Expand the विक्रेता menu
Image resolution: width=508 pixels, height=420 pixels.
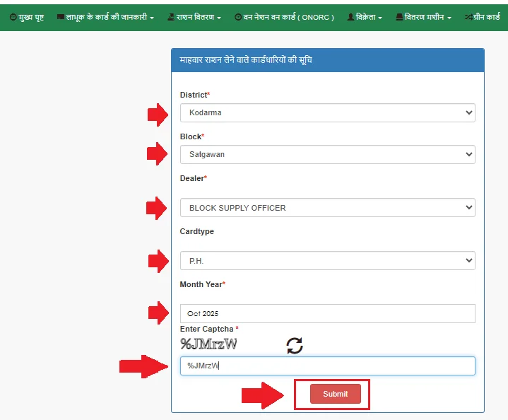click(365, 17)
